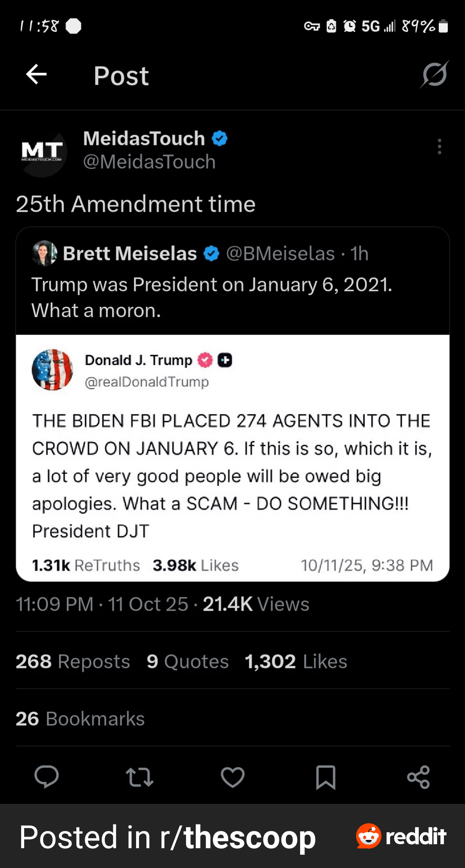The width and height of the screenshot is (465, 868).
Task: Open the @MeidasTouch handle
Action: click(149, 162)
